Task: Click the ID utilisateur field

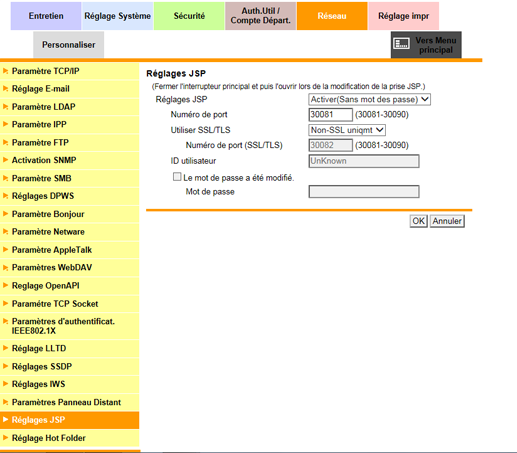Action: [x=364, y=161]
